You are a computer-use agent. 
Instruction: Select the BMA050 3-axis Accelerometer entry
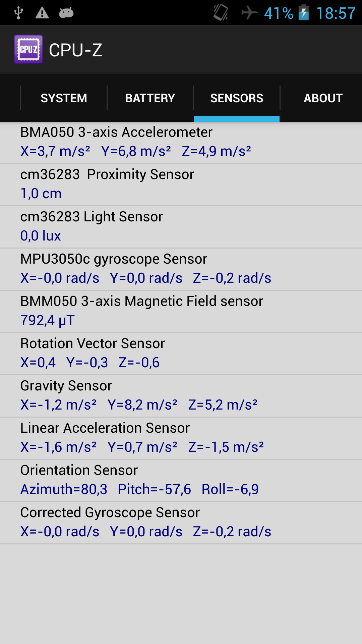[x=181, y=142]
